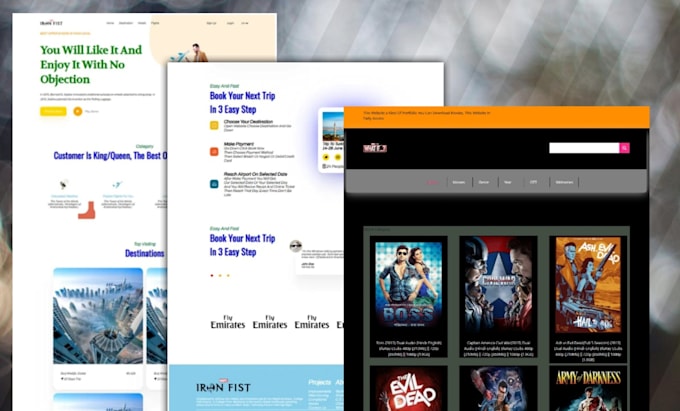680x411 pixels.
Task: Click the Iron Fist logo in the blue footer
Action: pyautogui.click(x=223, y=386)
